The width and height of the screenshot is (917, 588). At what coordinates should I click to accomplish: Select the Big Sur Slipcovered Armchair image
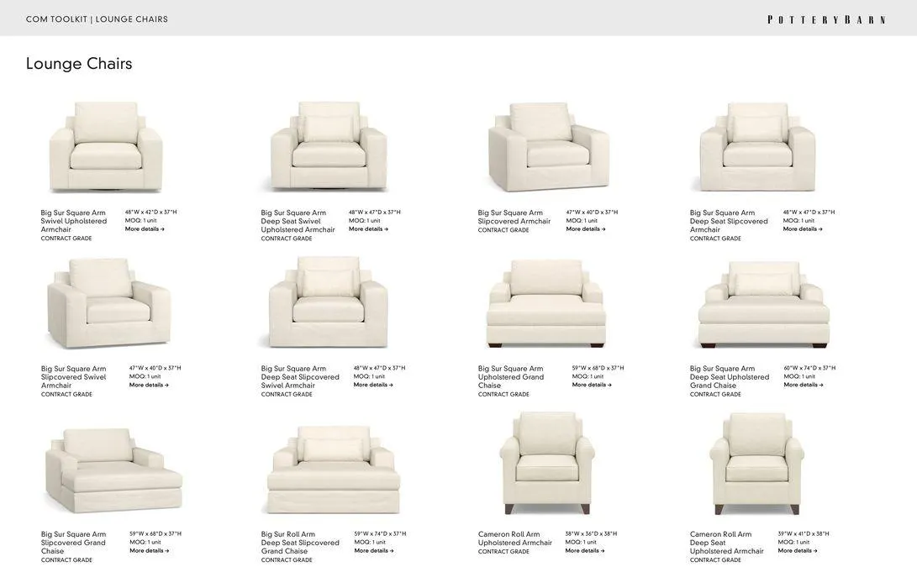[x=548, y=147]
